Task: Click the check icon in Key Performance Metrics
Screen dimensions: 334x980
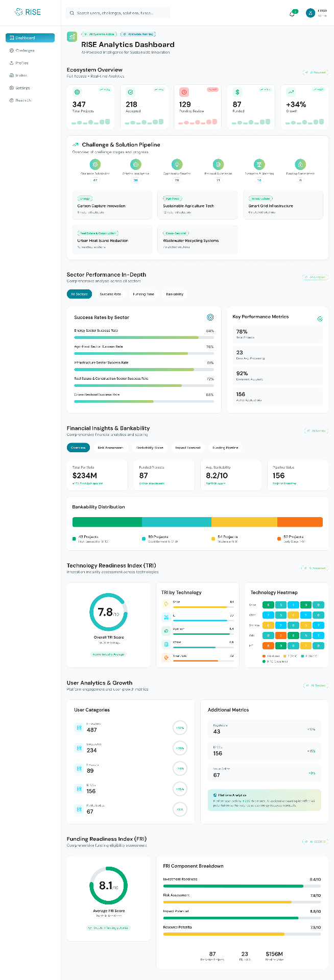Action: [x=320, y=318]
